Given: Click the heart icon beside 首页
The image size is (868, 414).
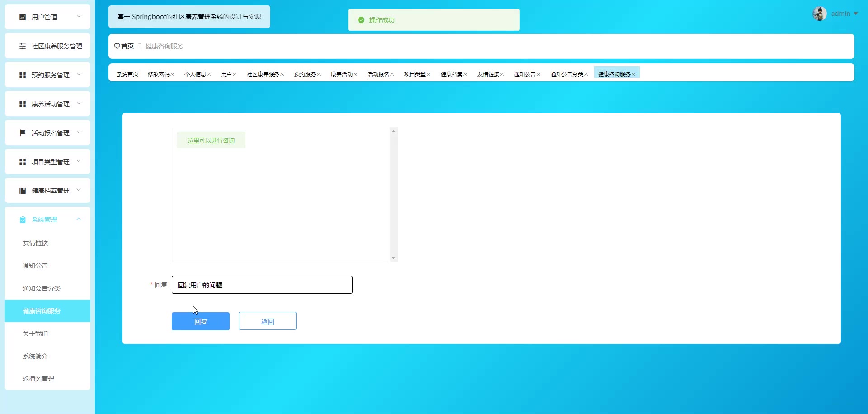Looking at the screenshot, I should (x=117, y=46).
